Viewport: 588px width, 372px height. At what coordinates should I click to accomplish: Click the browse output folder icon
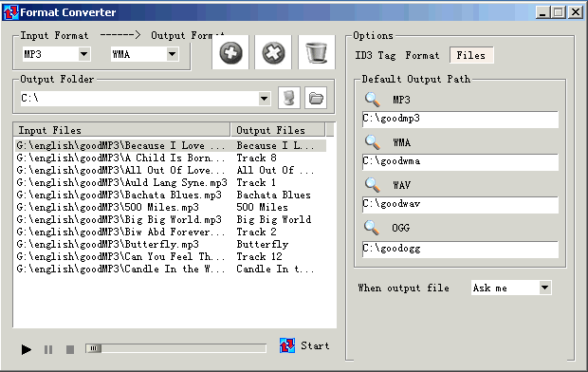click(x=316, y=99)
